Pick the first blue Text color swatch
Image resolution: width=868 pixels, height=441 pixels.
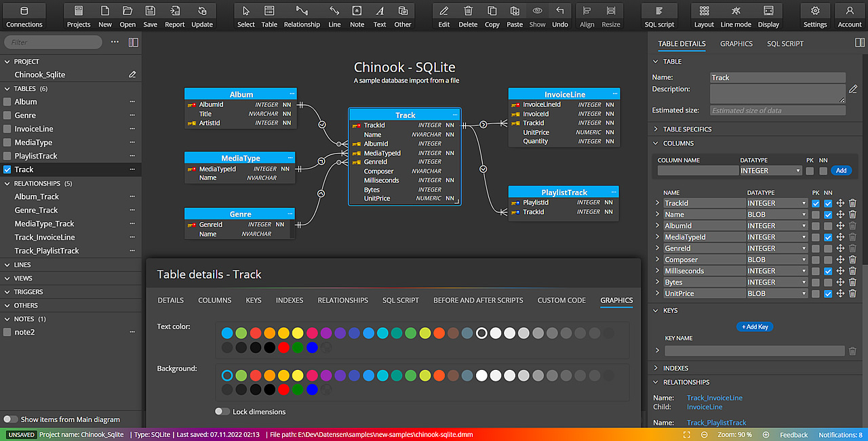click(x=227, y=333)
